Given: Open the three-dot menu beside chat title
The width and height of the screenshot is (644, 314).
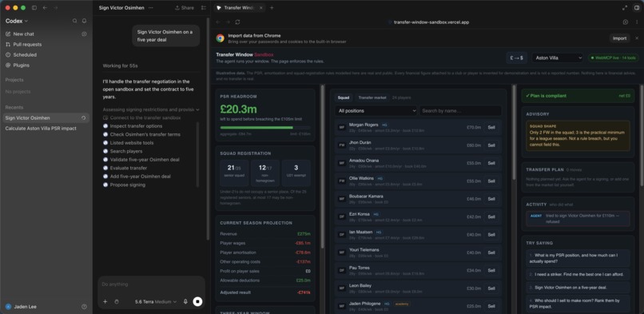Looking at the screenshot, I should coord(151,8).
